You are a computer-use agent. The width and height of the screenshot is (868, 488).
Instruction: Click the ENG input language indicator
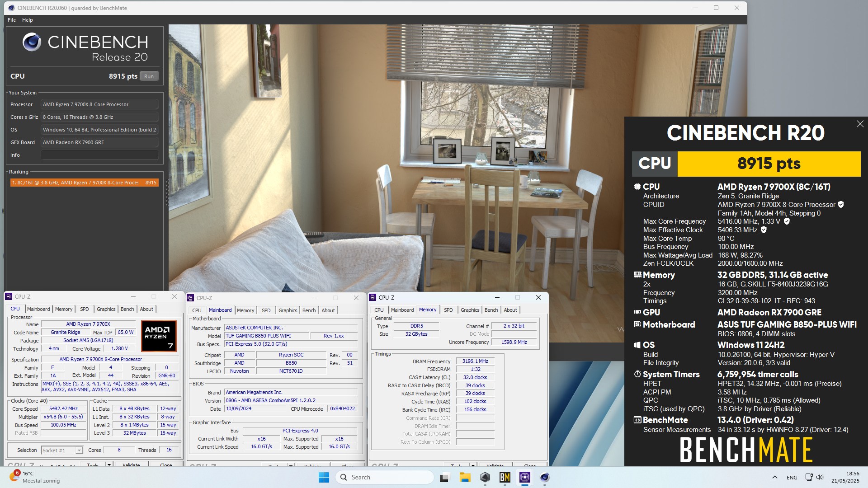tap(792, 477)
